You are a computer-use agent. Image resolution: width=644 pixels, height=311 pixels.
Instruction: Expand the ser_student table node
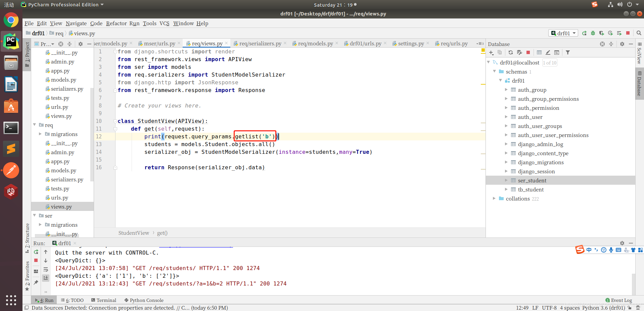pos(506,180)
